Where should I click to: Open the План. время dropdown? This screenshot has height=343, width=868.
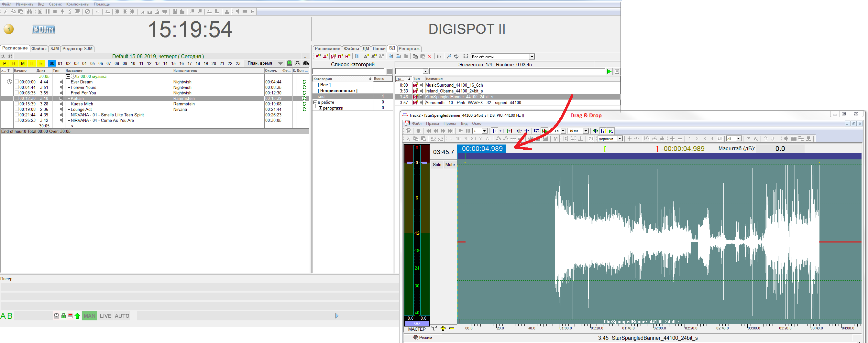(280, 63)
